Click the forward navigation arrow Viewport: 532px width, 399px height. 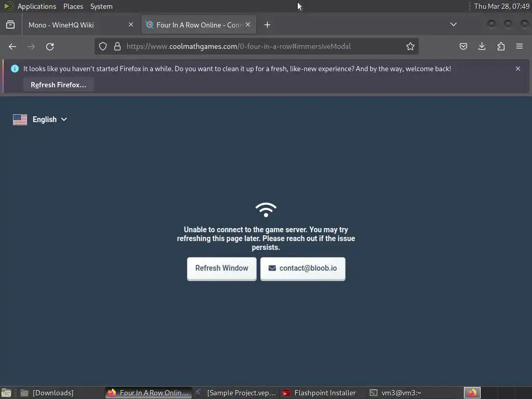pyautogui.click(x=31, y=46)
